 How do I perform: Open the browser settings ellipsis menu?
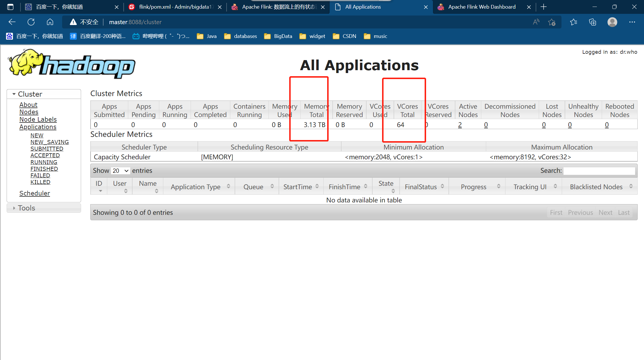(x=632, y=22)
